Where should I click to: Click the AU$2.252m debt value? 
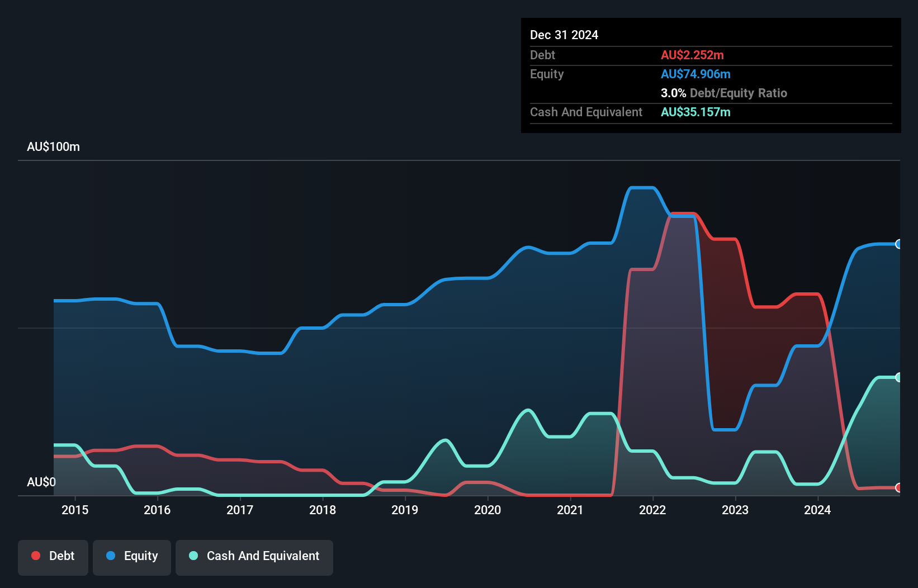692,55
